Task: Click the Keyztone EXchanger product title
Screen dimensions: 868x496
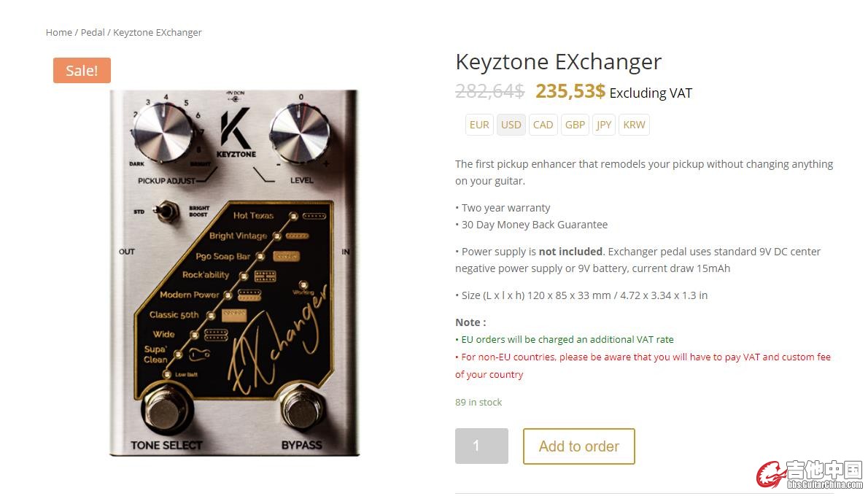Action: [x=558, y=61]
